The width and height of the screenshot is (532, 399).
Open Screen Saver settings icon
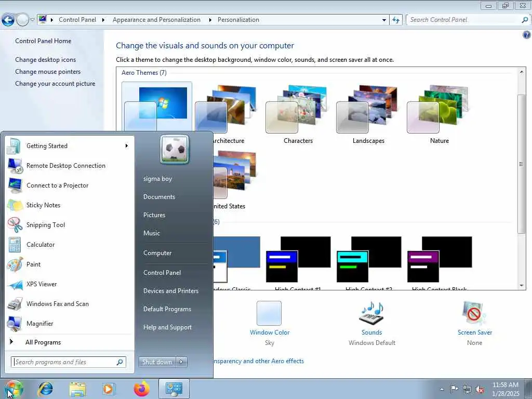click(474, 313)
